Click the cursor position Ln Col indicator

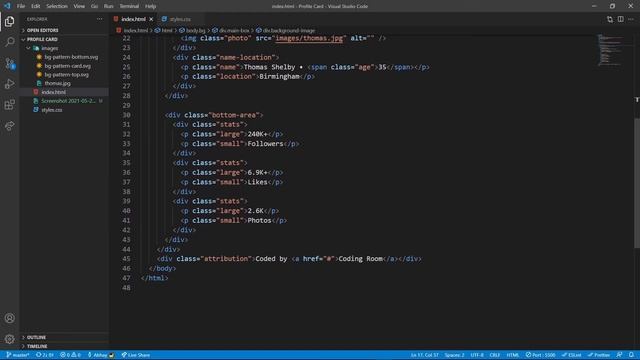424,355
